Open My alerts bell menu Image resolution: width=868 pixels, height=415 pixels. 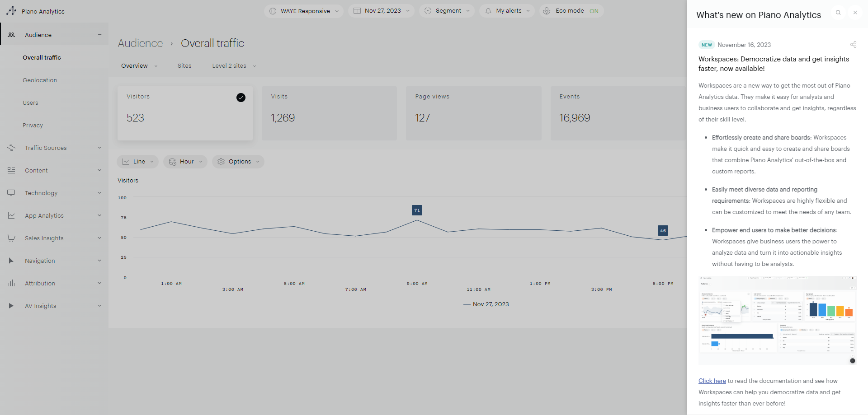[x=507, y=11]
